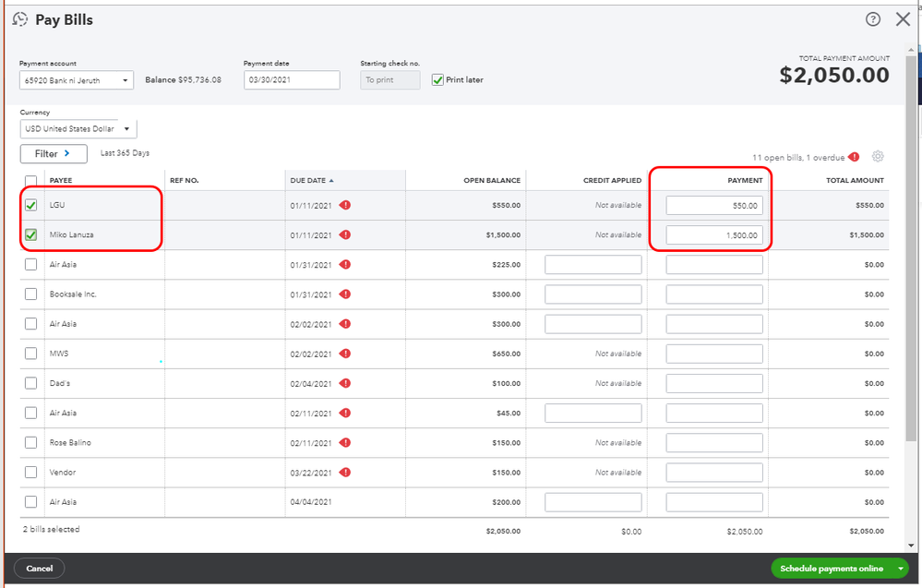Click overdue icon beside 11 open bills

tap(854, 157)
